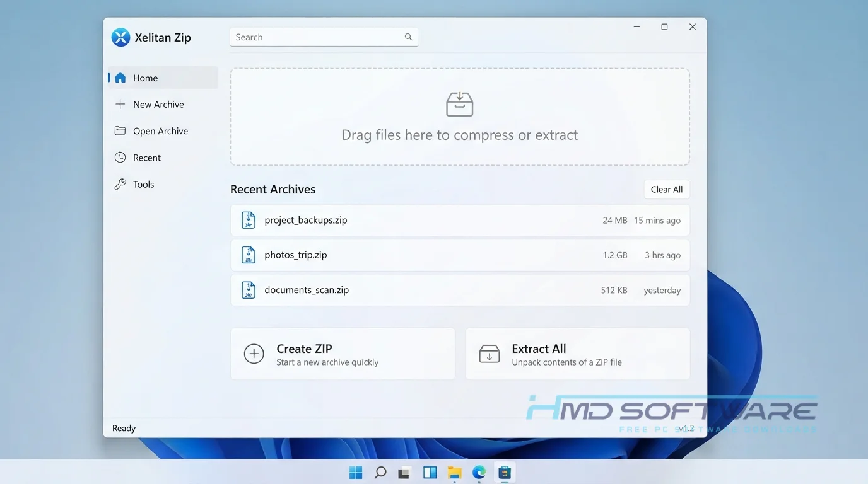This screenshot has width=868, height=484.
Task: Open project_backups.zip from recent list
Action: [x=460, y=220]
